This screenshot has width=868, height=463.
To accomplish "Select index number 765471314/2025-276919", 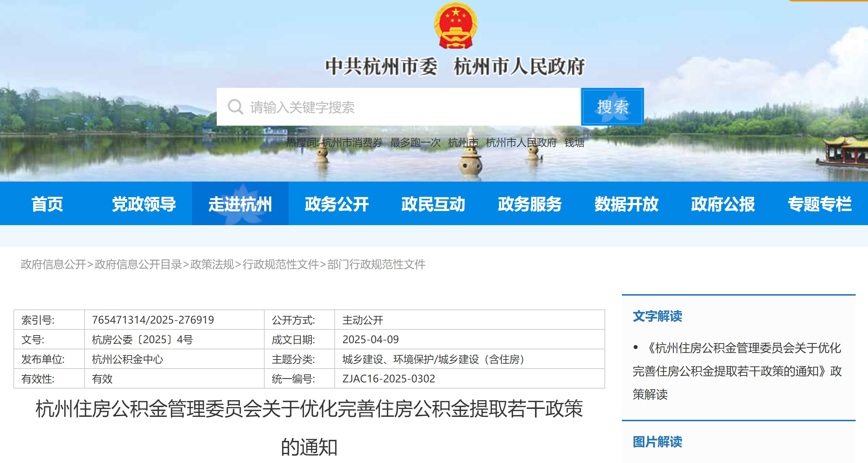I will point(153,320).
